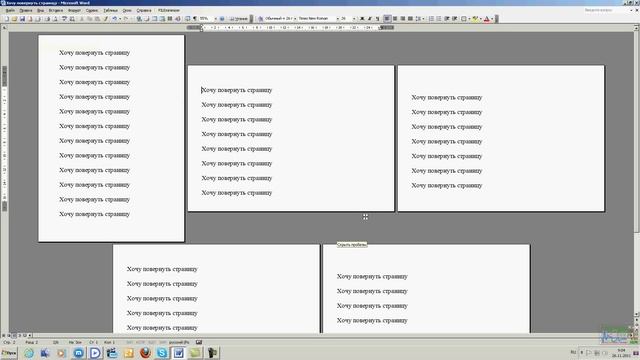Click the Open folder toolbar icon
The image size is (640, 360).
point(14,19)
